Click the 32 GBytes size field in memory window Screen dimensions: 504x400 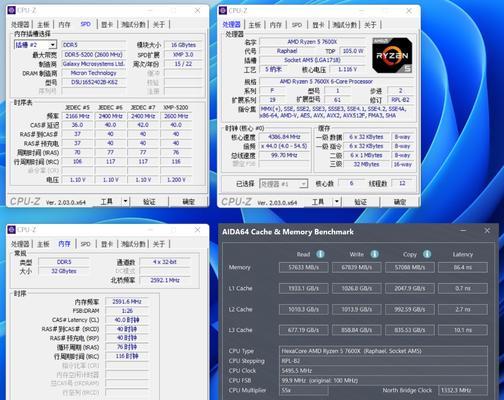[64, 271]
